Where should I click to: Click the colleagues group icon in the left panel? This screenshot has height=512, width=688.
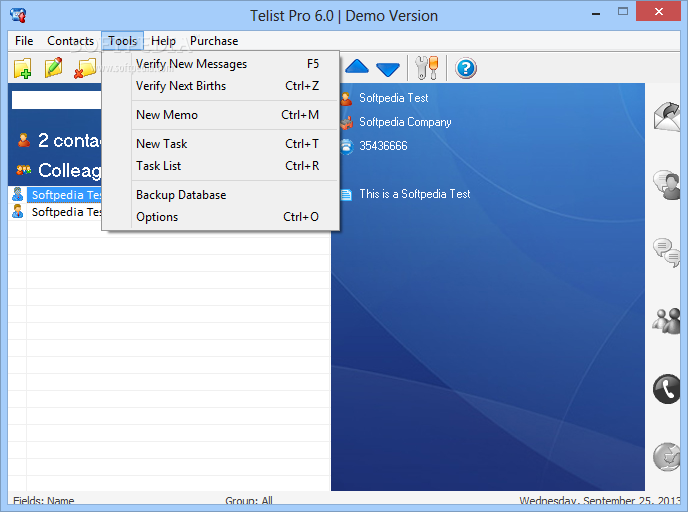tap(24, 170)
